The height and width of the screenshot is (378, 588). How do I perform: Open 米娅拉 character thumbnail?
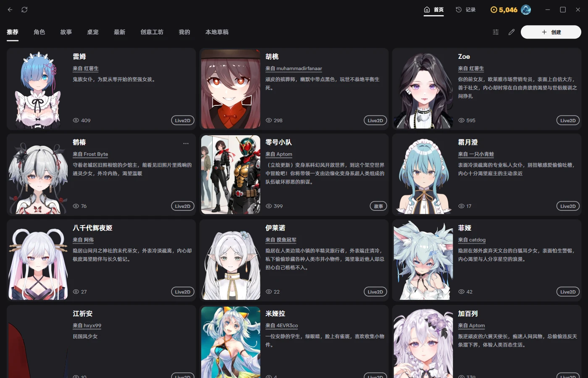point(231,342)
